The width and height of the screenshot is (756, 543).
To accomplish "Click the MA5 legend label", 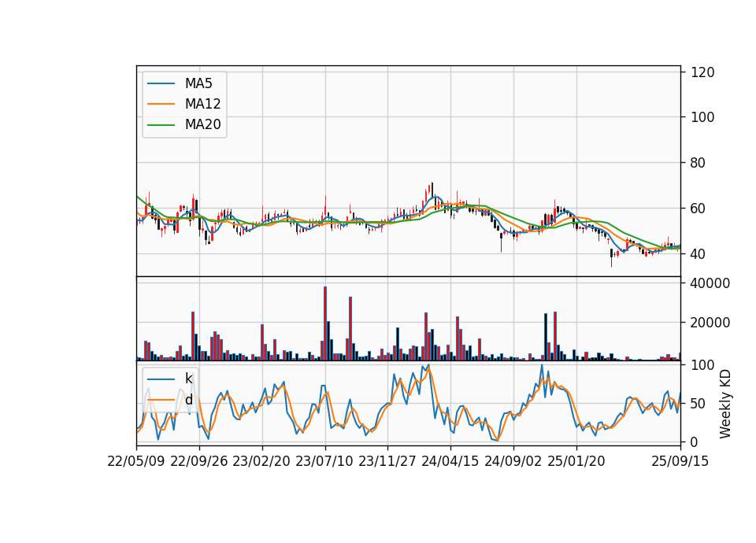I will click(x=198, y=83).
